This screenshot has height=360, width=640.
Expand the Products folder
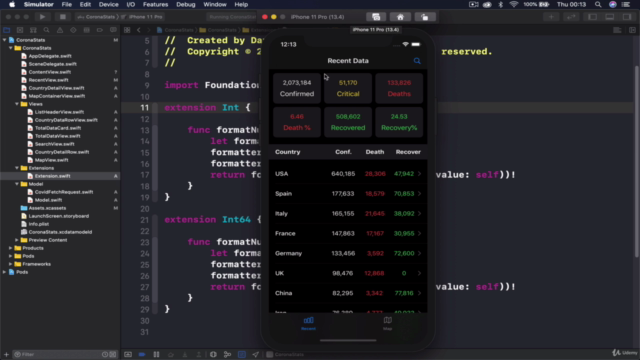tap(11, 248)
